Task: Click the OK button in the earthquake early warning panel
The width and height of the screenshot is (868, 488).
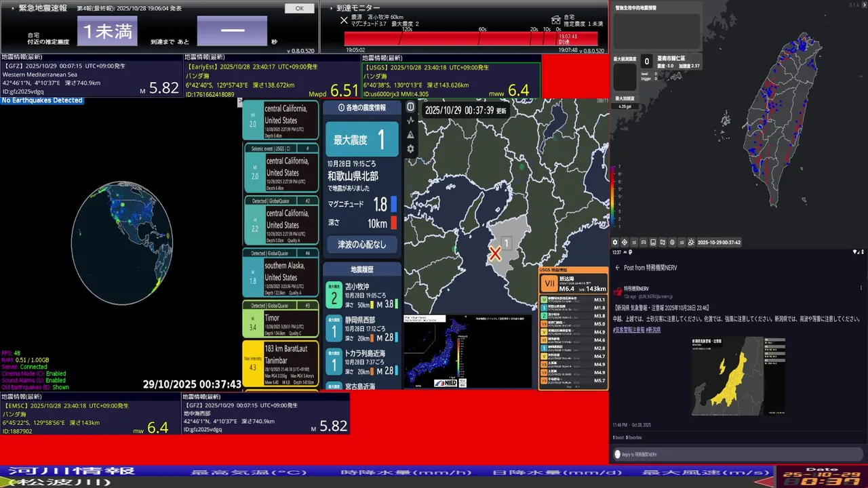Action: [299, 8]
